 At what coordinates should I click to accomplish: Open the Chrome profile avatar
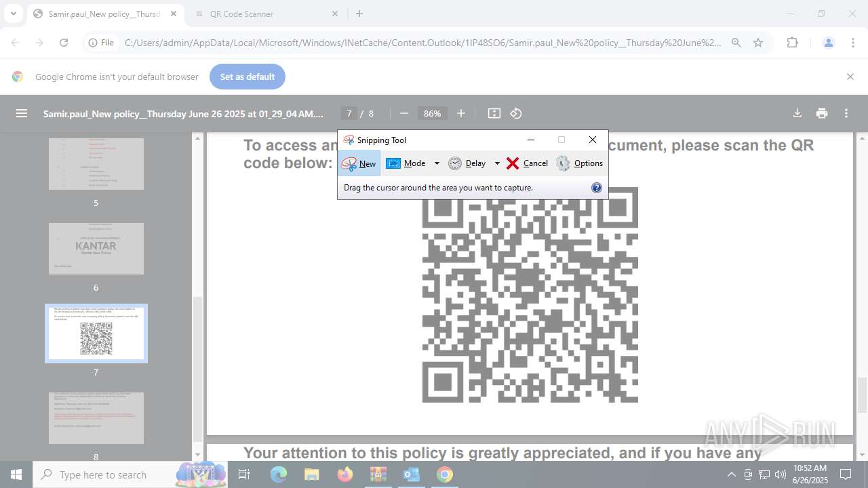point(828,43)
